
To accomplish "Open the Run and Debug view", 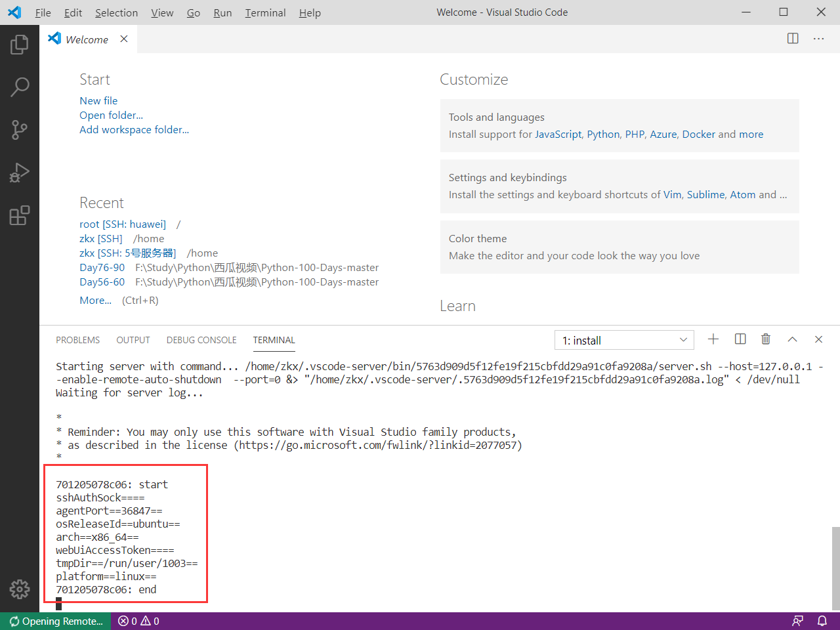I will point(20,173).
